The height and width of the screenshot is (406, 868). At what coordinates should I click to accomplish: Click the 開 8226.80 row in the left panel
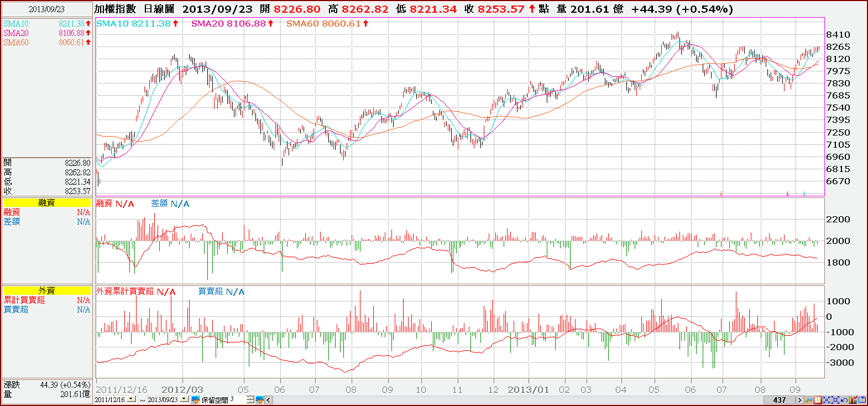click(47, 163)
